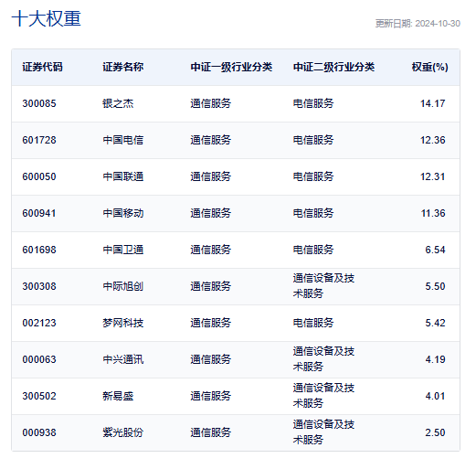The height and width of the screenshot is (469, 476).
Task: Click the 十大权重 section title
Action: (x=46, y=19)
